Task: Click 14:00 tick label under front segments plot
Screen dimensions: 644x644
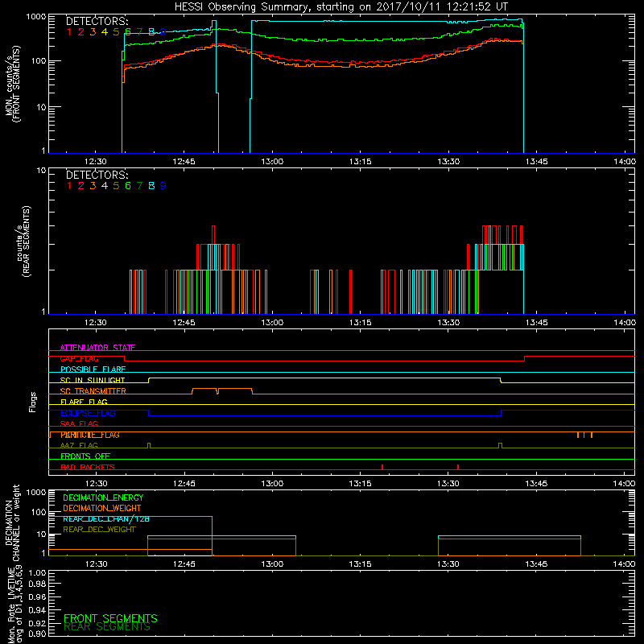Action: pyautogui.click(x=625, y=162)
